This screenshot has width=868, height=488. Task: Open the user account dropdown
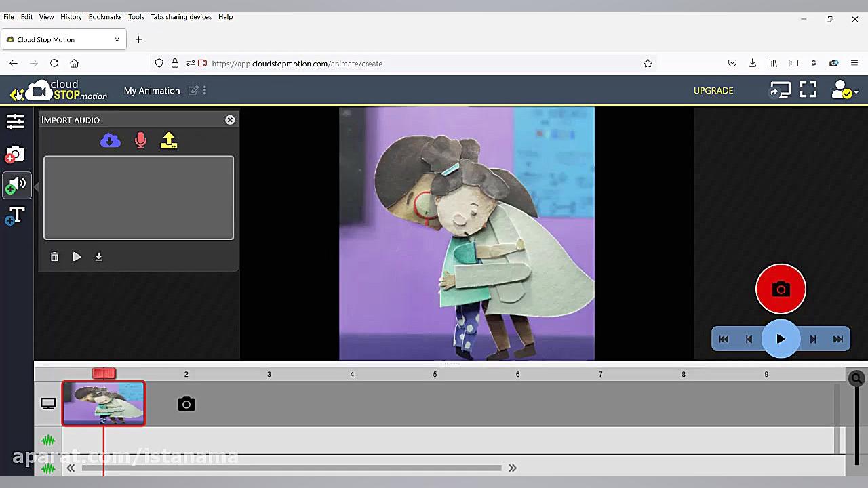[845, 90]
